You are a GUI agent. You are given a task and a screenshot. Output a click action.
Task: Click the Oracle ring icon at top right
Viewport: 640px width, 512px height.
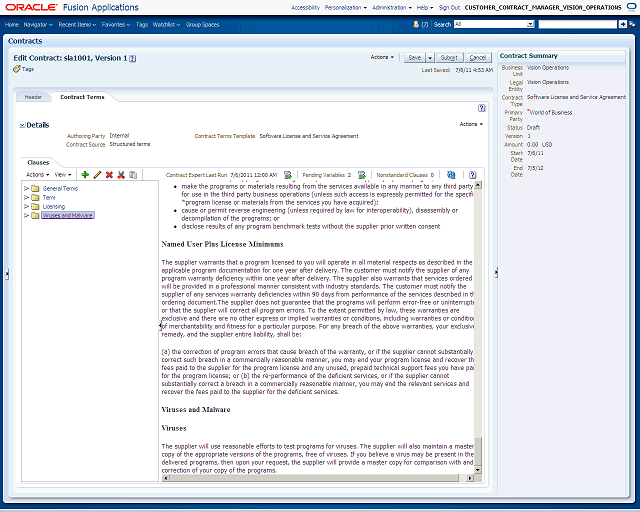(x=631, y=7)
